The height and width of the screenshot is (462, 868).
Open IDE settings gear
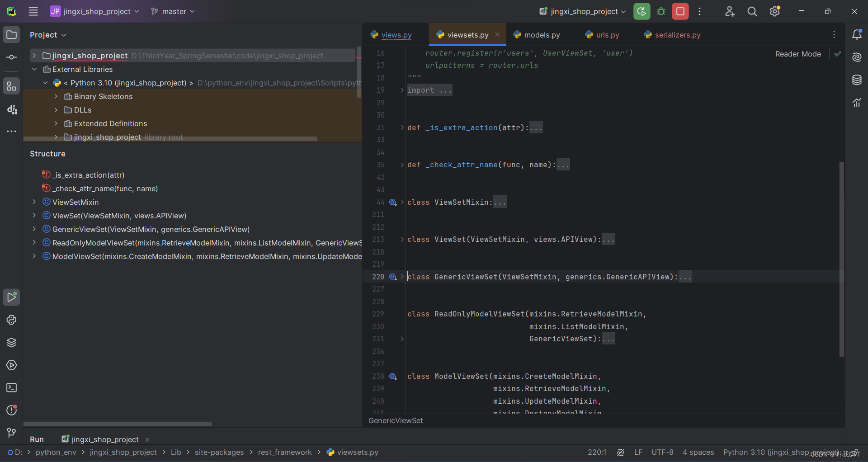tap(775, 11)
